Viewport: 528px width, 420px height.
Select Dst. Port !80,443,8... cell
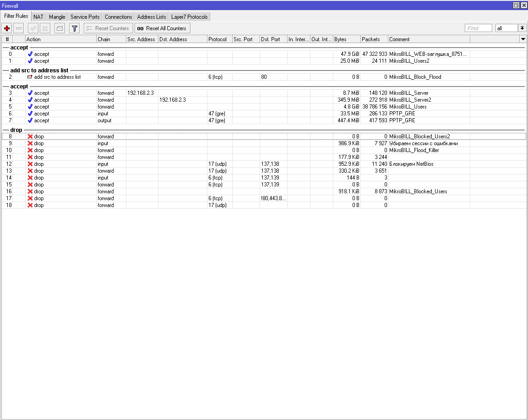(273, 198)
